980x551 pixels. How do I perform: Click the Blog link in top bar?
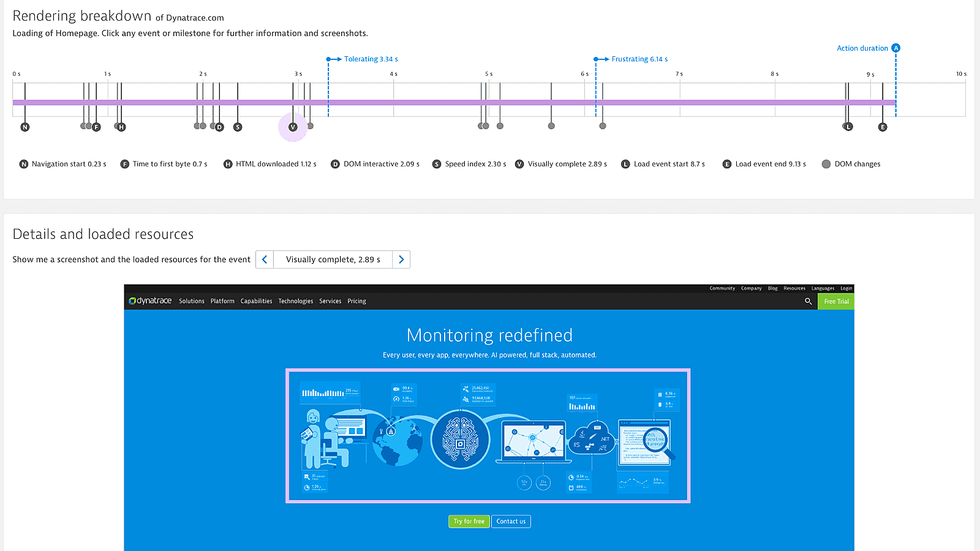(772, 288)
